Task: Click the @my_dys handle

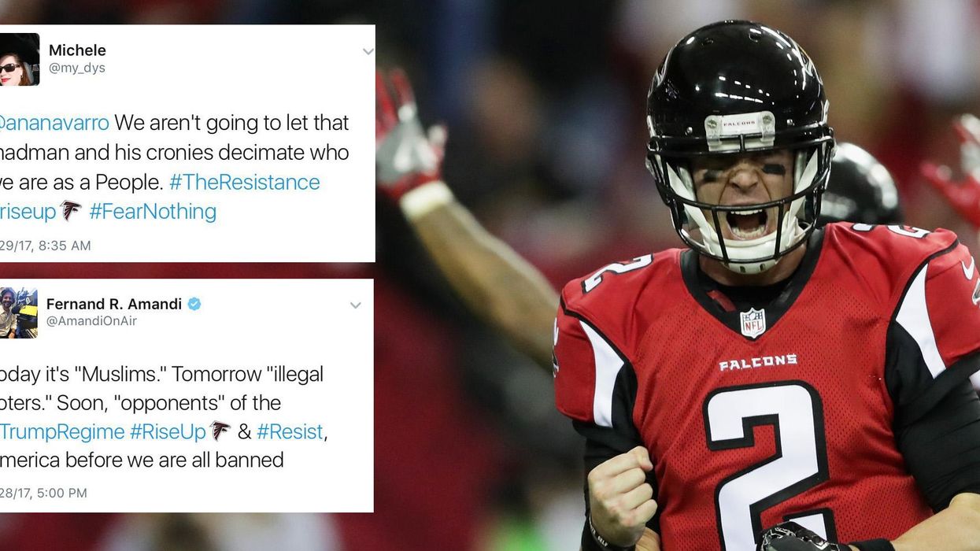Action: [77, 68]
